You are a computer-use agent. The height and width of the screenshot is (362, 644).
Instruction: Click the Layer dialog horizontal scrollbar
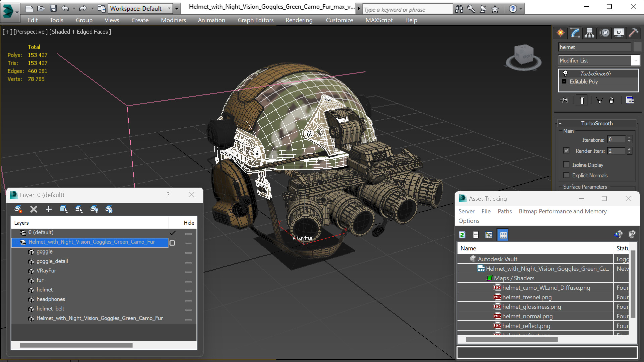tap(76, 345)
